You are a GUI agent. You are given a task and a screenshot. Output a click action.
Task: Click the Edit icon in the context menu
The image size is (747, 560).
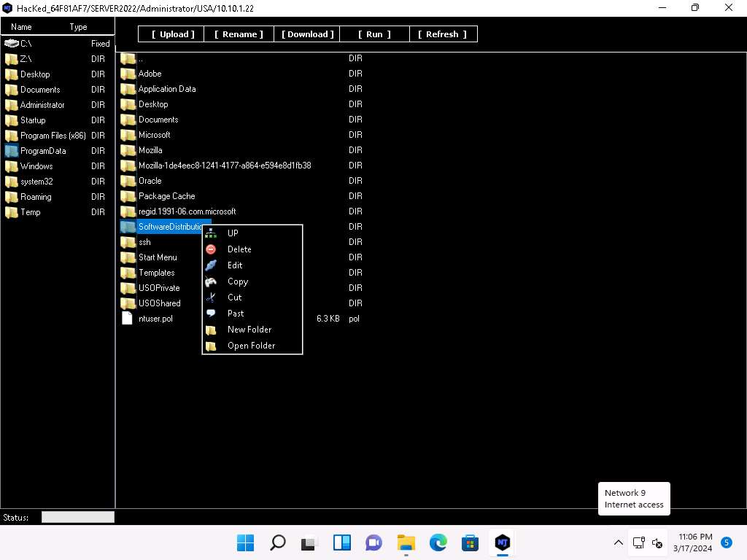[x=211, y=265]
